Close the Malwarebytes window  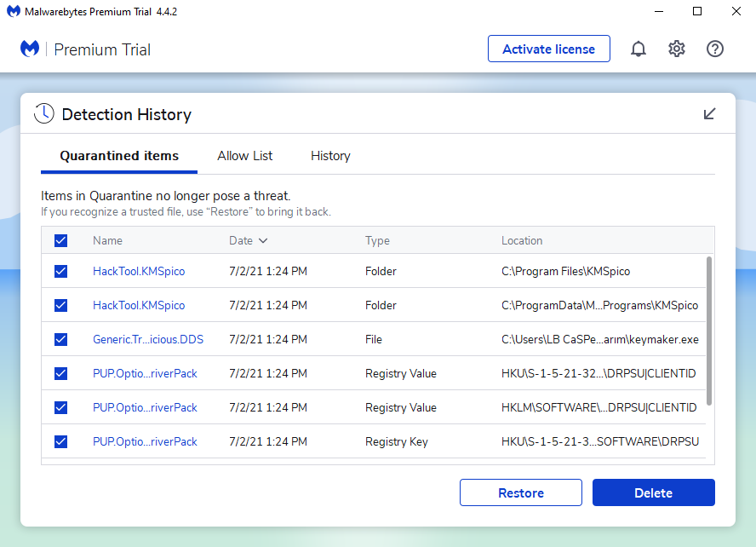click(x=736, y=11)
